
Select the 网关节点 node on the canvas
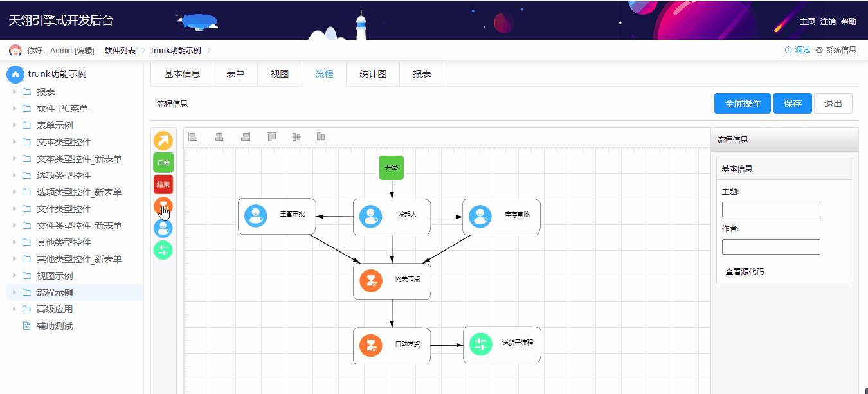tap(392, 281)
